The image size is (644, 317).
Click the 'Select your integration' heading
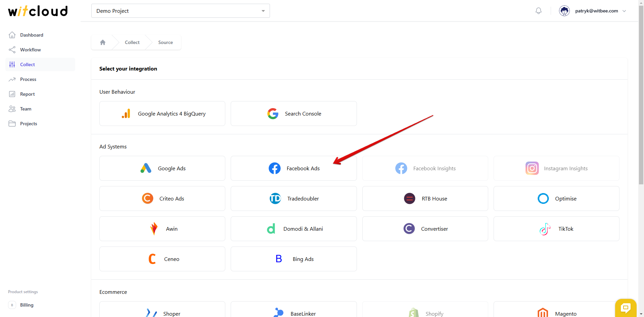pos(128,69)
